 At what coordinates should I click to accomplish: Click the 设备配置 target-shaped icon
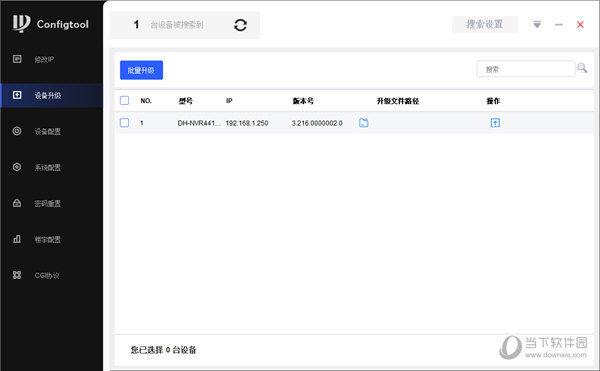click(x=17, y=131)
